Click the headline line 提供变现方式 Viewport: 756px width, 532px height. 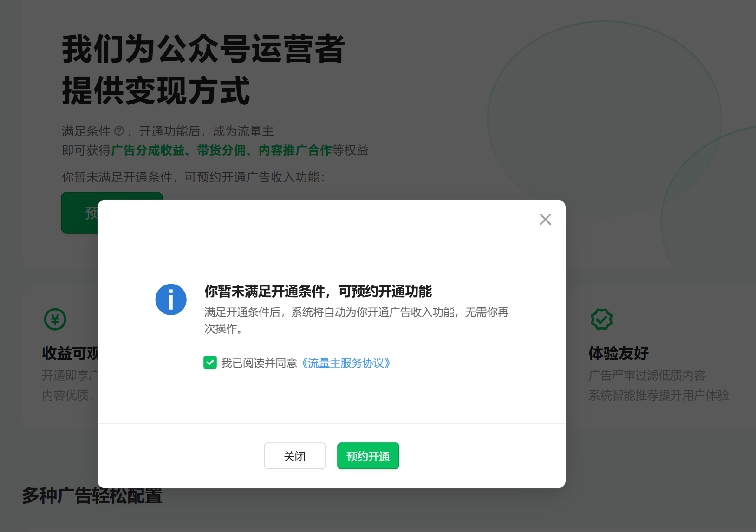pos(156,91)
